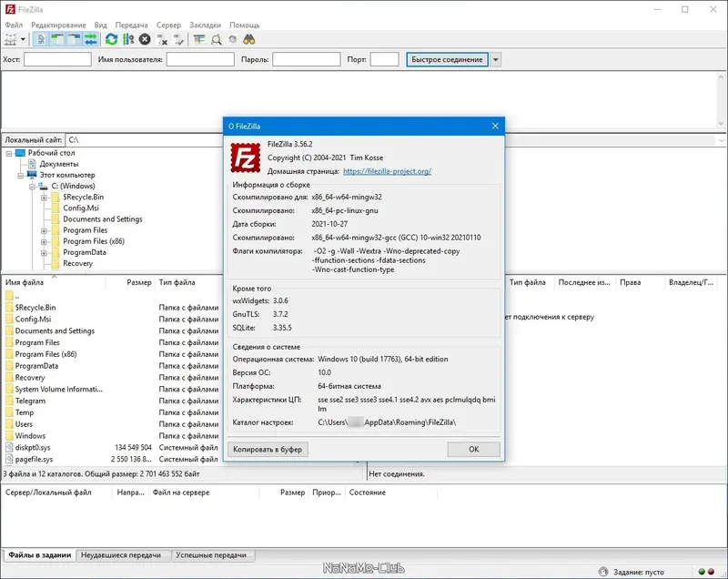
Task: Open the directory listing filters dialog
Action: (x=199, y=39)
